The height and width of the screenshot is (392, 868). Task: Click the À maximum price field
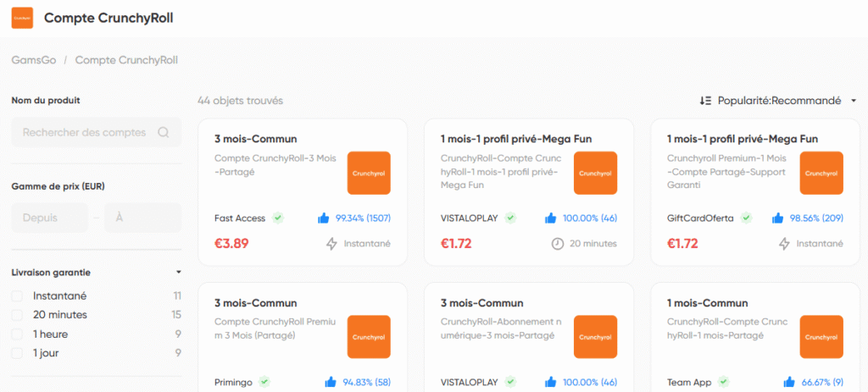tap(142, 218)
